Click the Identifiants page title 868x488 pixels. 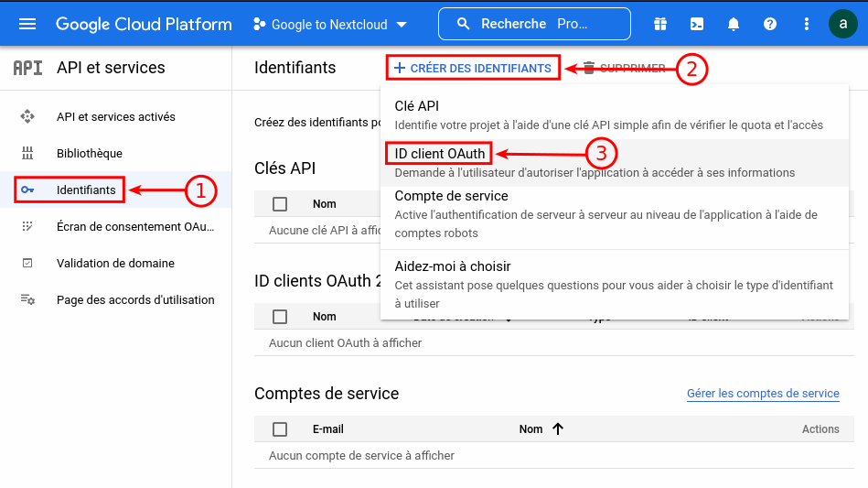pos(295,68)
